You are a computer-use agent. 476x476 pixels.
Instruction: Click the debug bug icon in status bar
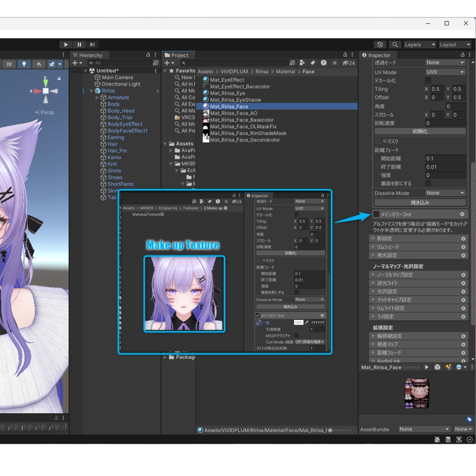point(437,440)
